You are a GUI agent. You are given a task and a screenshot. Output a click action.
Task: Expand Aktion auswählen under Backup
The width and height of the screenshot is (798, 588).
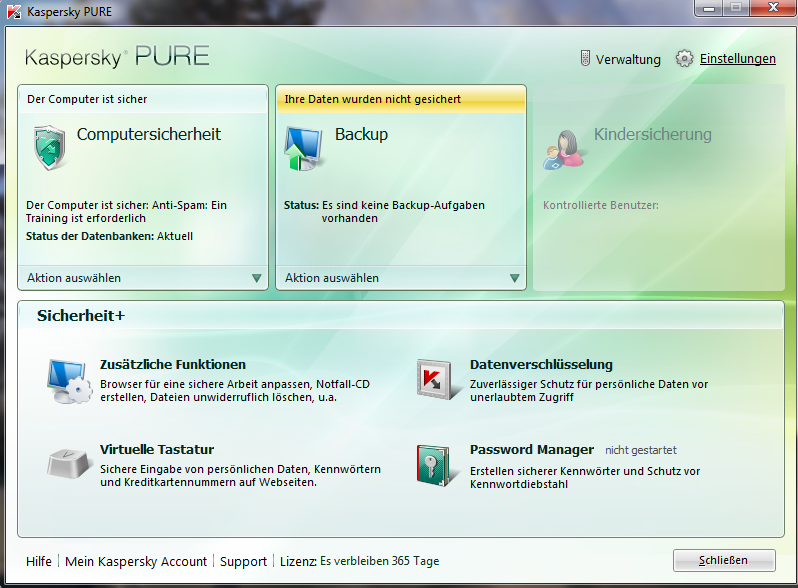(514, 278)
